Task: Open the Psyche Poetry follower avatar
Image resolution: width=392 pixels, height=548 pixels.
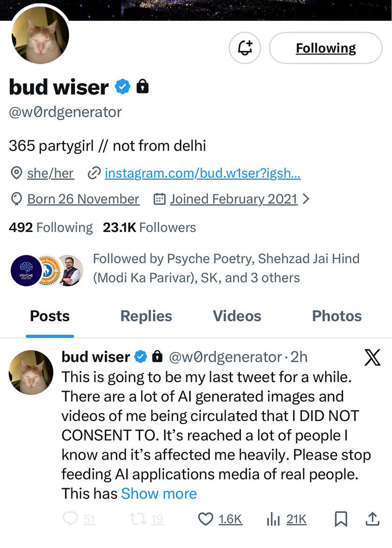Action: (x=26, y=271)
